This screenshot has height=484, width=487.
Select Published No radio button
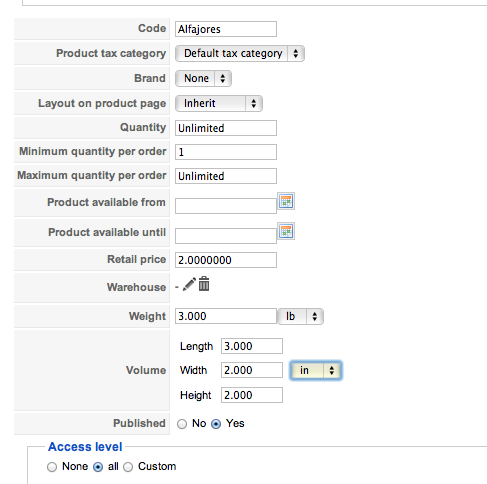tap(182, 424)
